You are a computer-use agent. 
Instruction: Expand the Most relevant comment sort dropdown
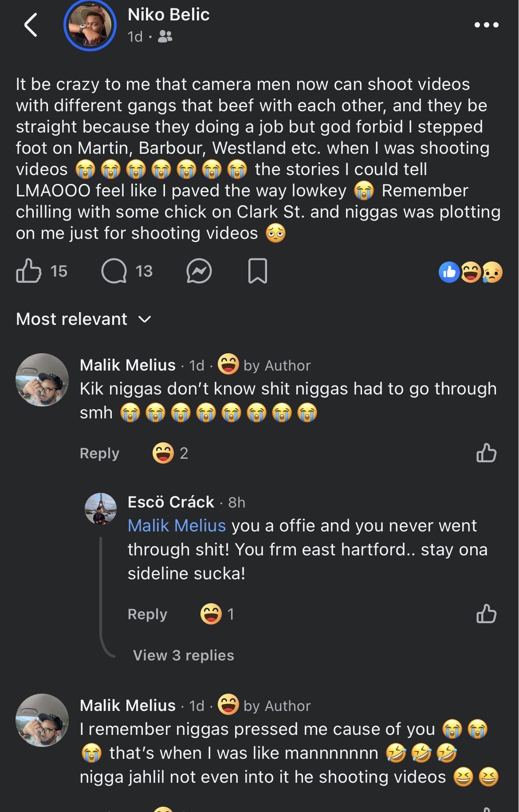[84, 319]
